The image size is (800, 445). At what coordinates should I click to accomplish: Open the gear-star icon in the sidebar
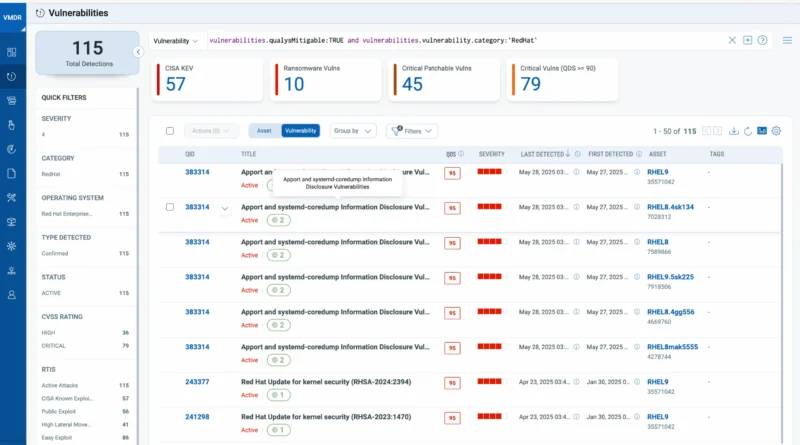coord(12,246)
